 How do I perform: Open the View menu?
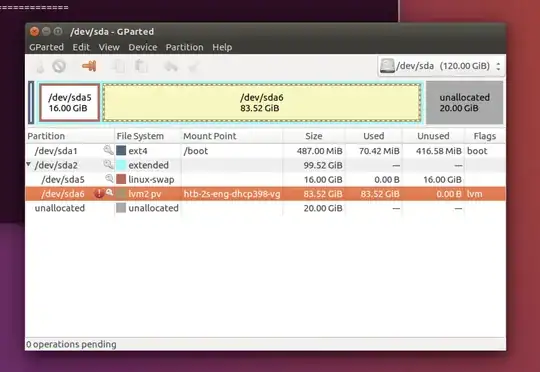point(109,47)
